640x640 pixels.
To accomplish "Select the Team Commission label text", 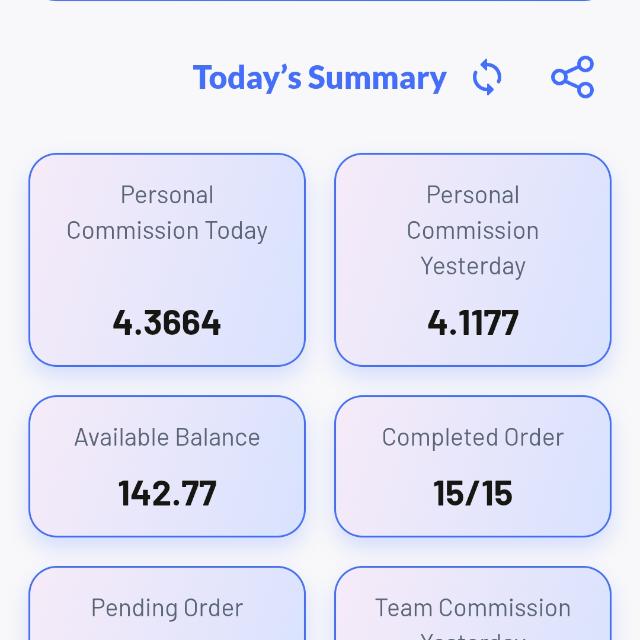I will pos(473,608).
